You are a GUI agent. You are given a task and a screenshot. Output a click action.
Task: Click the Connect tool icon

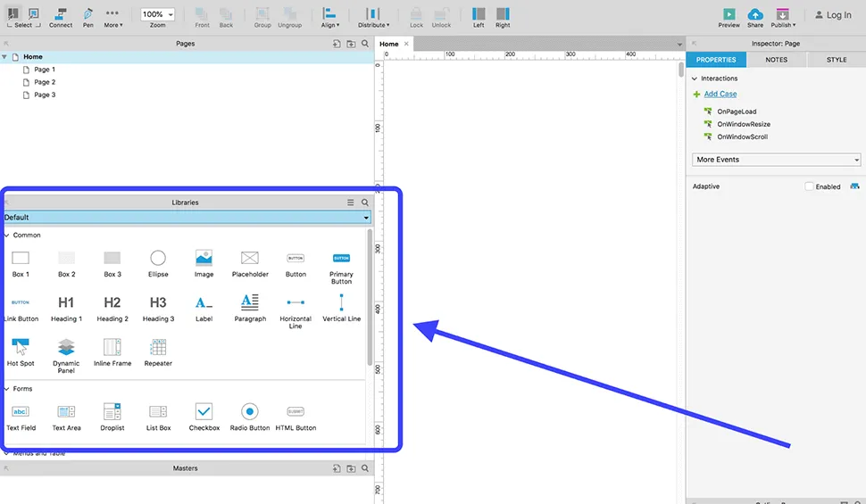[61, 14]
